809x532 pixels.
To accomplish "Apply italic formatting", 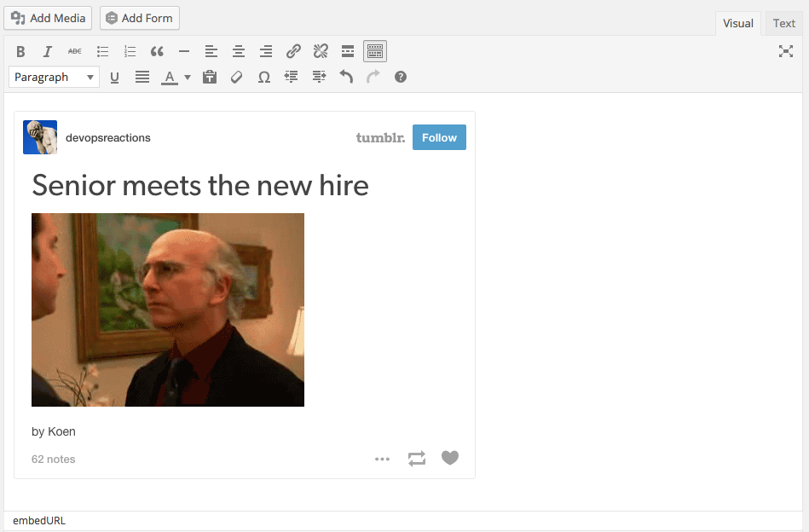I will 48,52.
